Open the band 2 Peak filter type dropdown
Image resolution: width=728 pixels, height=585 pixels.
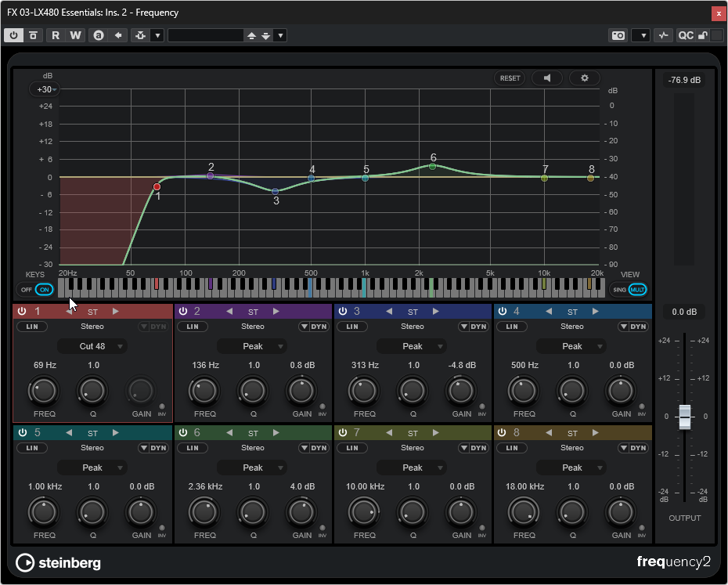[x=252, y=346]
